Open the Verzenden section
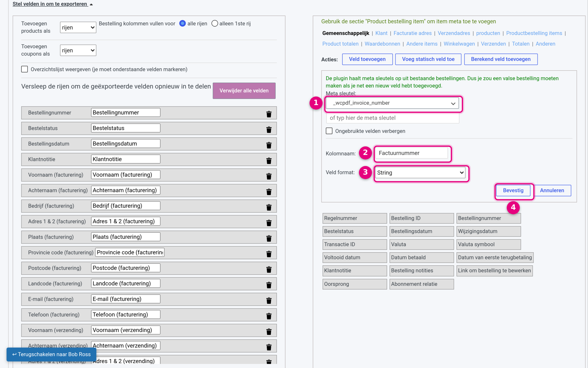Viewport: 588px width, 368px height. coord(493,44)
